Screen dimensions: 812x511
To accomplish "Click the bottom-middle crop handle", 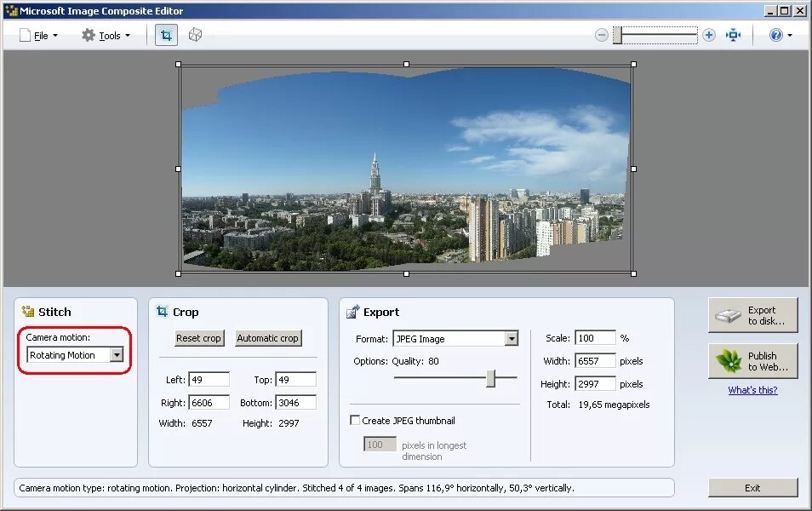I will tap(407, 273).
